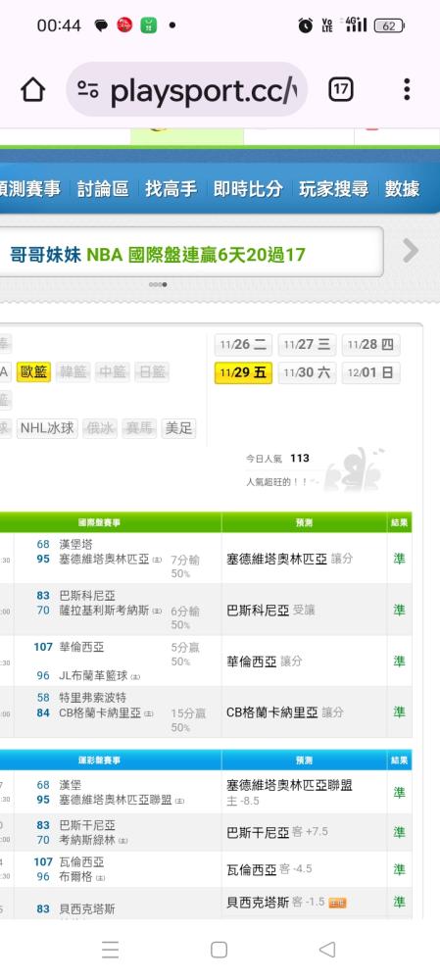Tap the Android back triangle button
This screenshot has height=980, width=440.
click(x=327, y=950)
